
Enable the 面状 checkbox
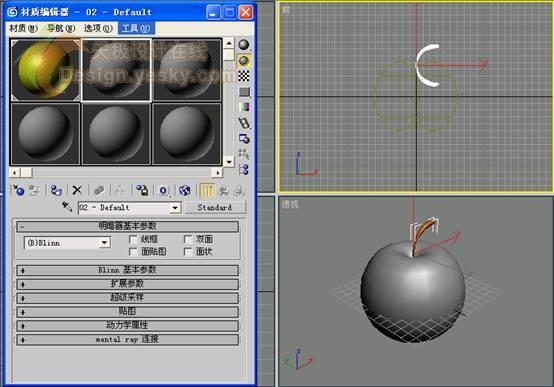(188, 252)
